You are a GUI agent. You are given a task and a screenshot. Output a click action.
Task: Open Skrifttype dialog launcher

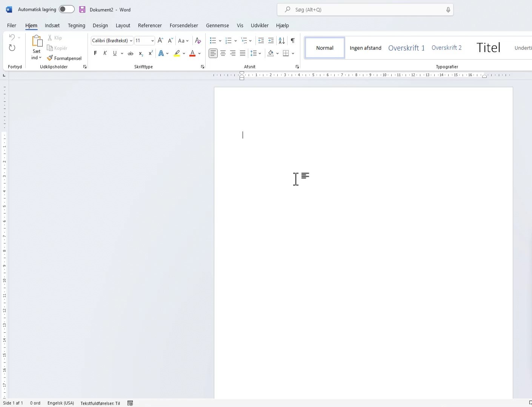pyautogui.click(x=203, y=67)
